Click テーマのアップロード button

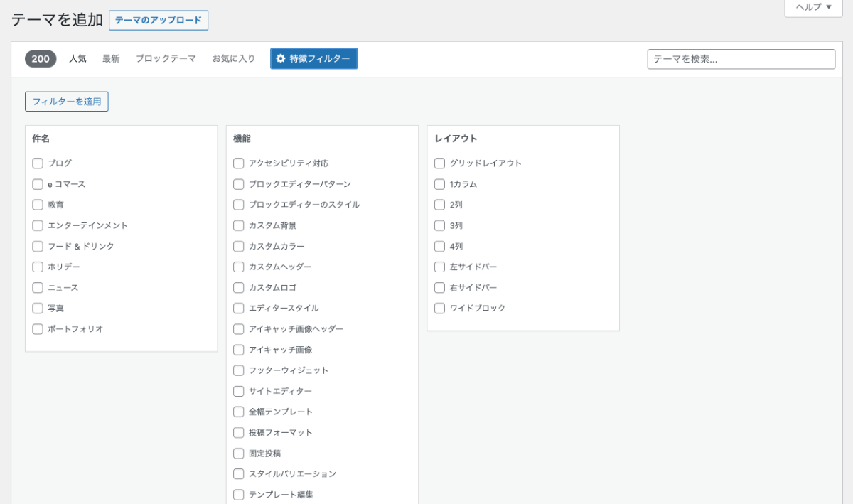pos(159,21)
